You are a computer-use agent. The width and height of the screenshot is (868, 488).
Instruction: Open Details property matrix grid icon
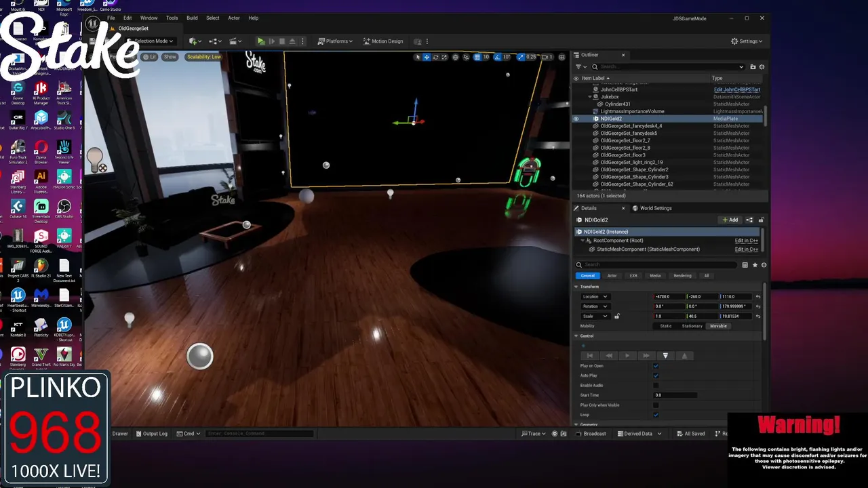pos(745,265)
